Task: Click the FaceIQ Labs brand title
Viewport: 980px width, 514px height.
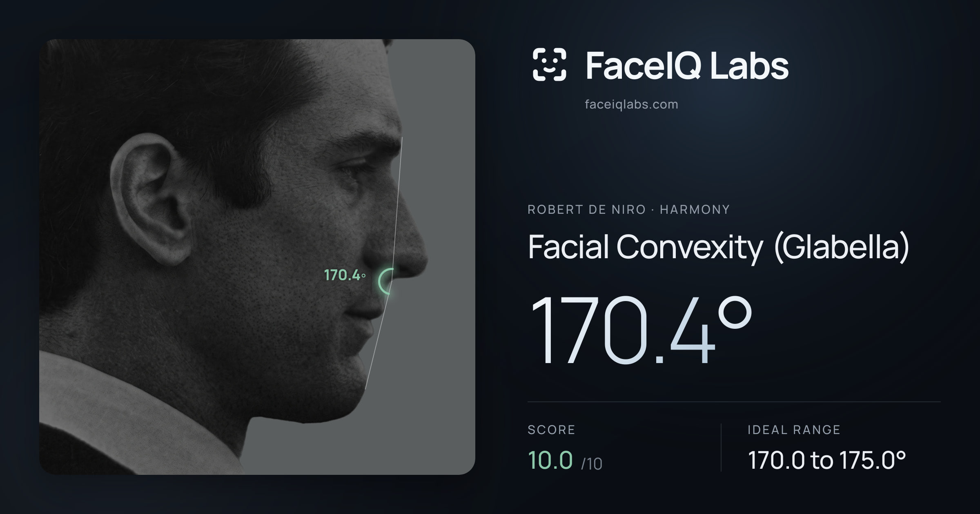Action: 687,65
